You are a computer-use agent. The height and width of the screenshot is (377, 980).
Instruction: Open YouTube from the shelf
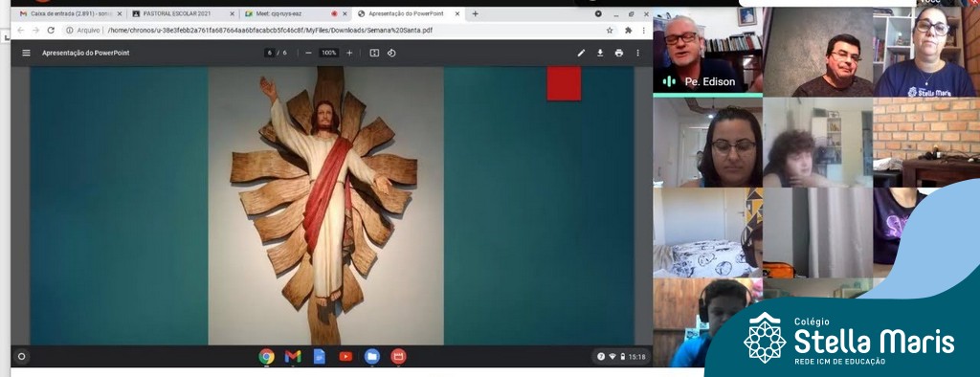pyautogui.click(x=345, y=356)
